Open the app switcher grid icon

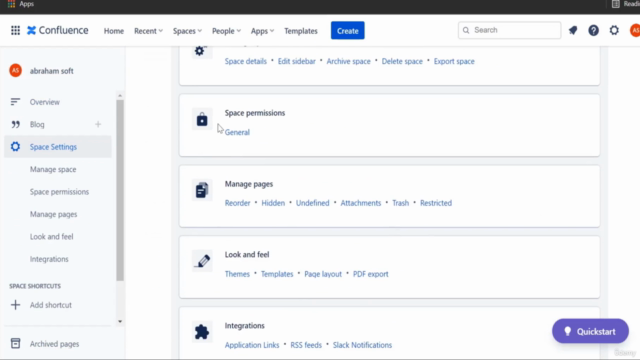(x=16, y=31)
